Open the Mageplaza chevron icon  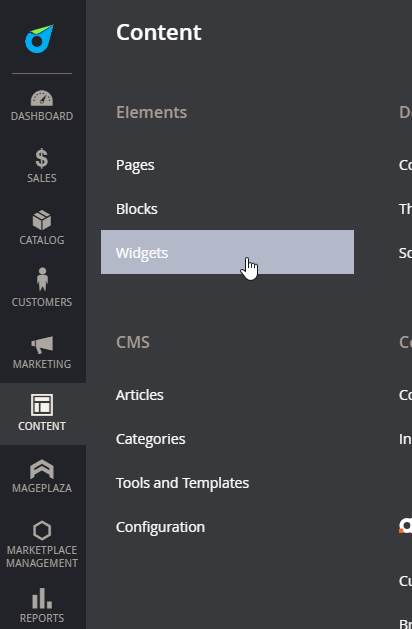coord(42,469)
